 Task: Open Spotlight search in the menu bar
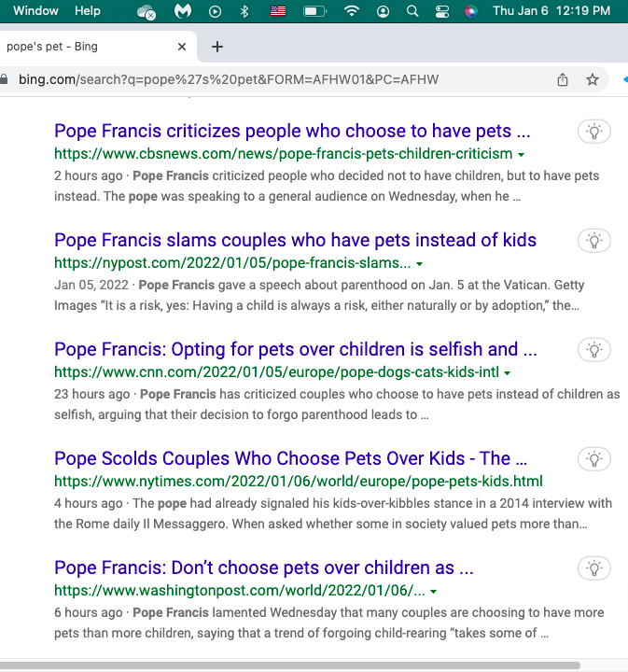point(412,11)
